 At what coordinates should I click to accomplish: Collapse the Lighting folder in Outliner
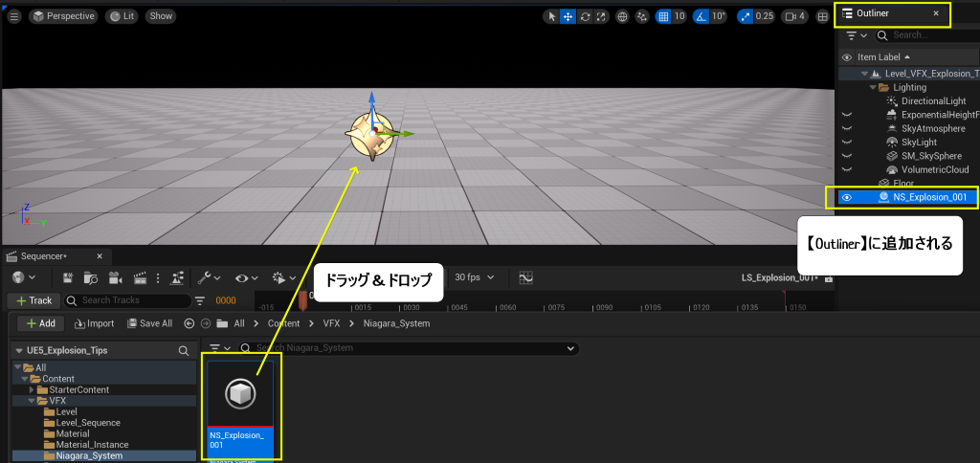873,87
